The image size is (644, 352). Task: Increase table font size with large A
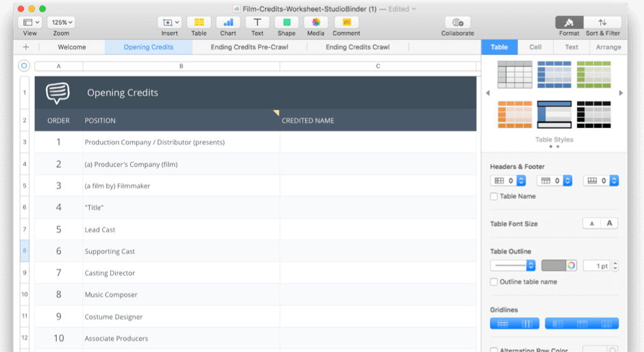[x=610, y=223]
